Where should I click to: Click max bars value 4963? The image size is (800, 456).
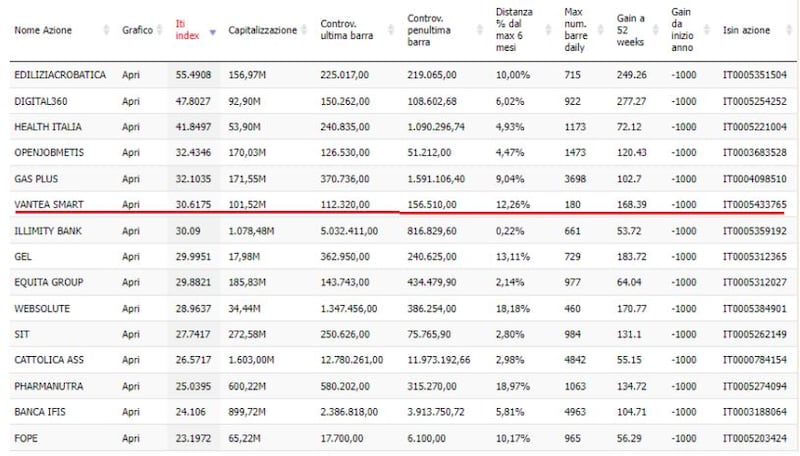575,412
